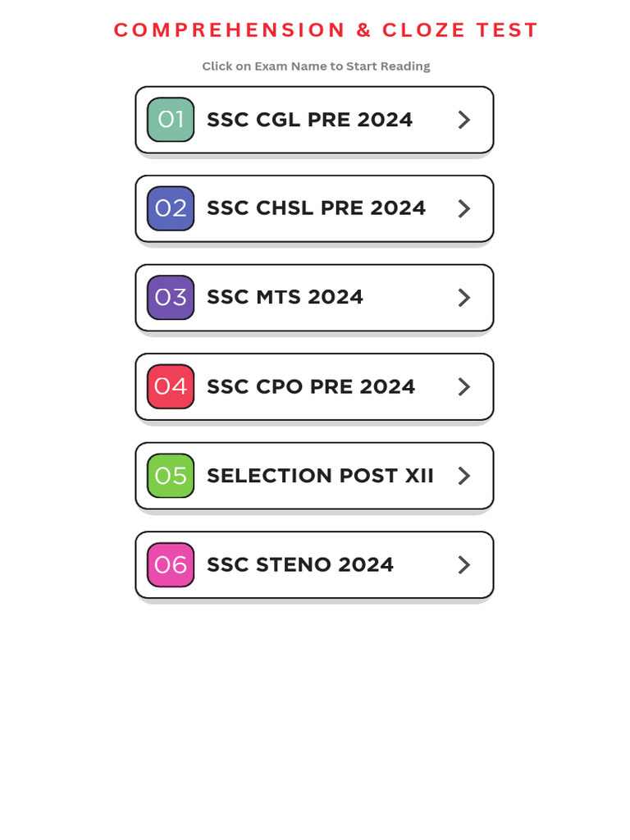Click the purple 03 number badge
This screenshot has height=840, width=630.
coord(171,297)
